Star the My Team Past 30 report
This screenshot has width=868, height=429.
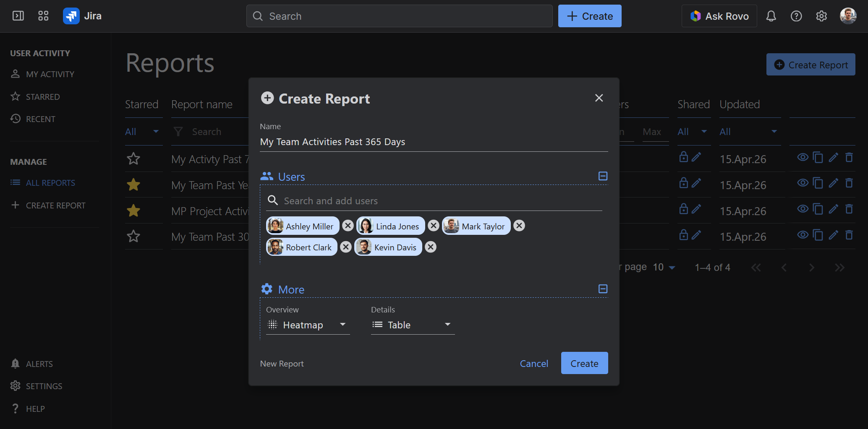133,236
